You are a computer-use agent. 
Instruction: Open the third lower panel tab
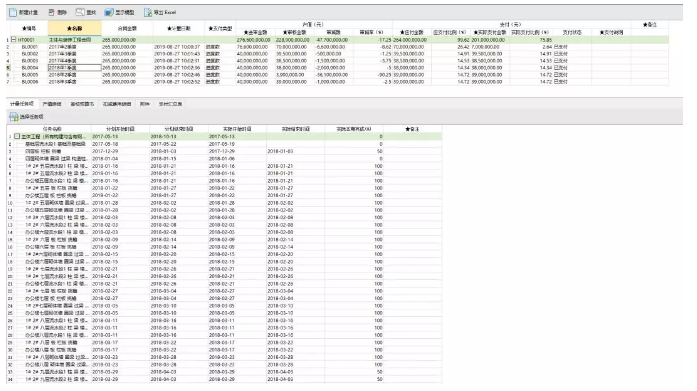click(x=82, y=104)
